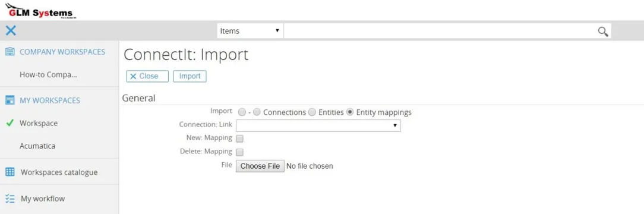The width and height of the screenshot is (644, 214).
Task: Open the Connection: Link dropdown
Action: click(x=318, y=125)
